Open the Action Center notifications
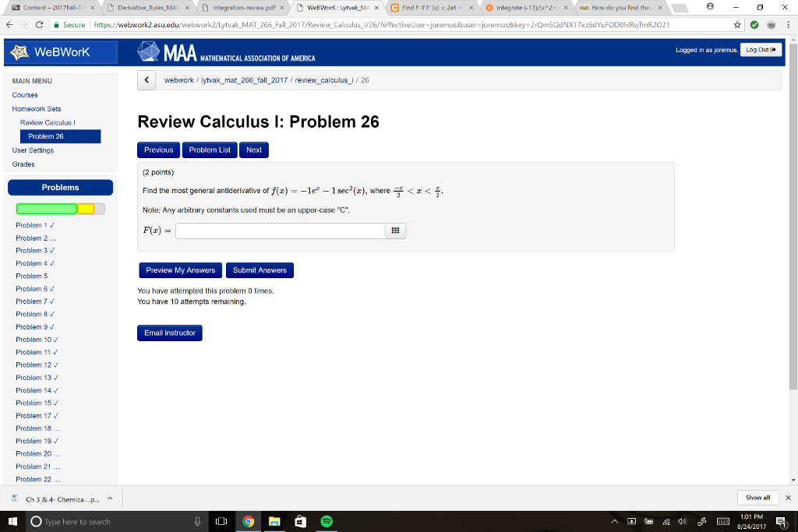 coord(781,521)
